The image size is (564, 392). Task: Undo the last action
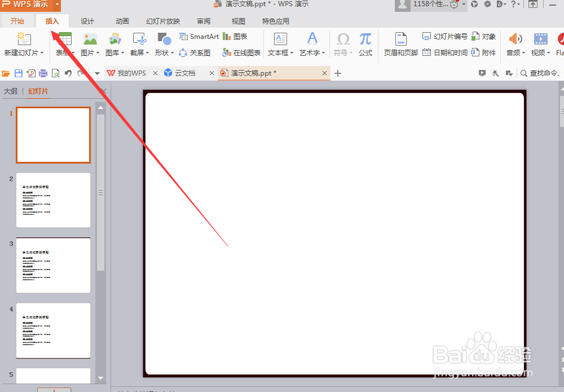click(x=68, y=73)
